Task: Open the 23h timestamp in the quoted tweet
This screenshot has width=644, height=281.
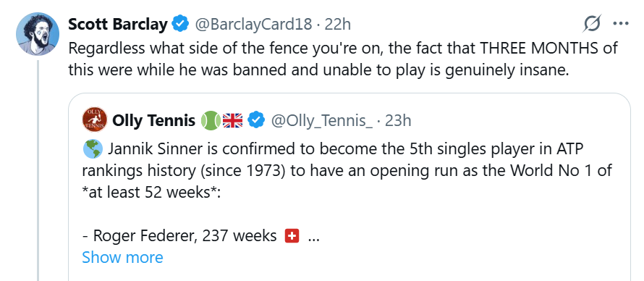Action: pos(398,121)
